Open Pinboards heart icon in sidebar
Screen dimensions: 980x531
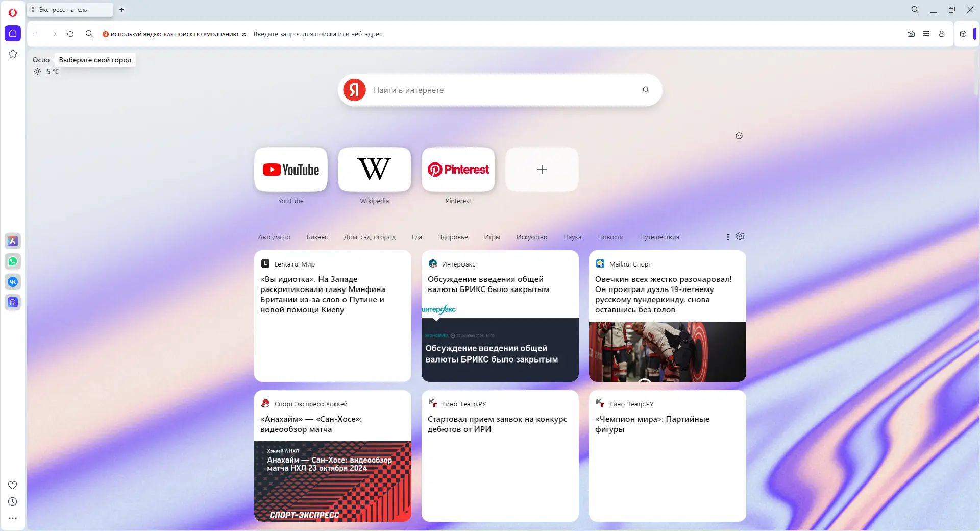13,485
